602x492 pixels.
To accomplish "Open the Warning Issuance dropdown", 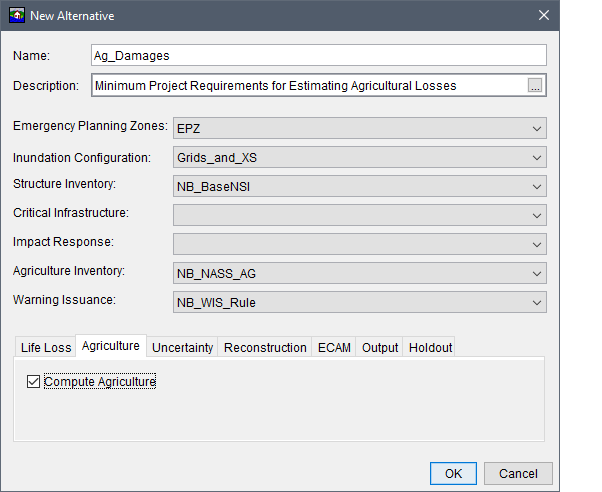I will [x=360, y=302].
